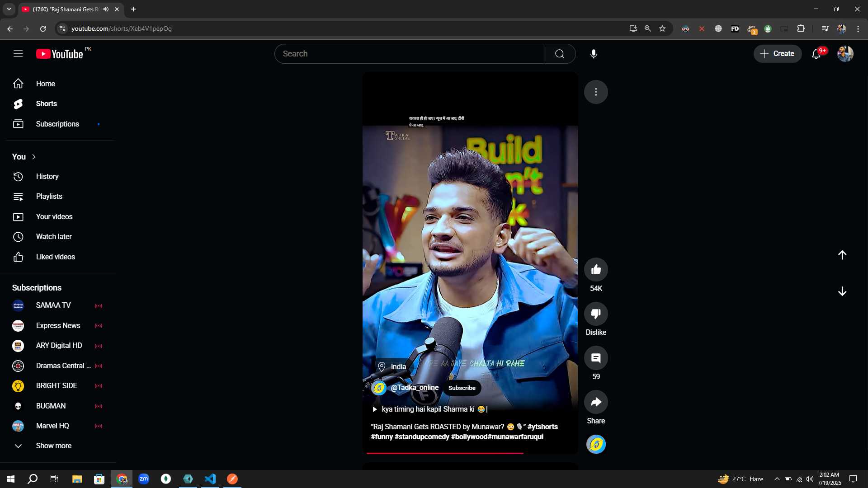Open the @Tadka_online channel link

click(x=415, y=388)
